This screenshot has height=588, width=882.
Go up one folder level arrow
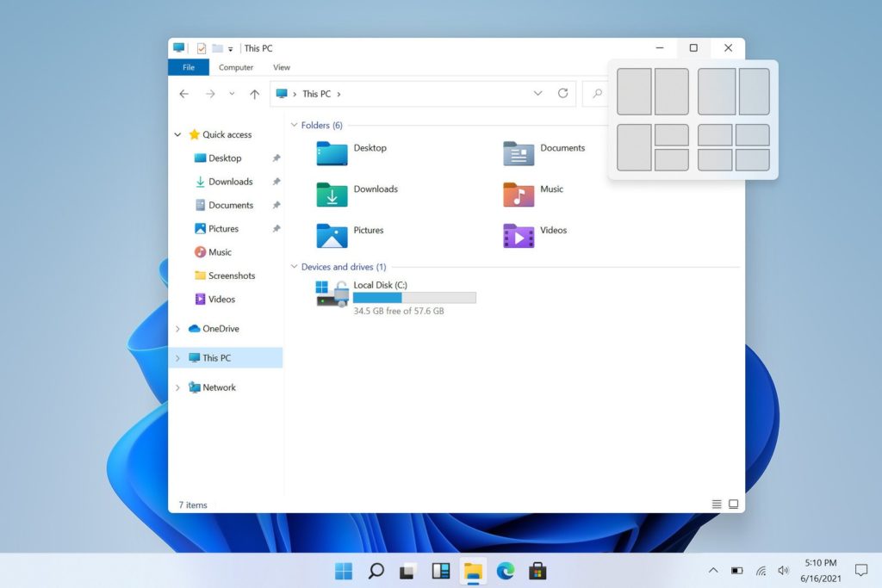tap(254, 94)
